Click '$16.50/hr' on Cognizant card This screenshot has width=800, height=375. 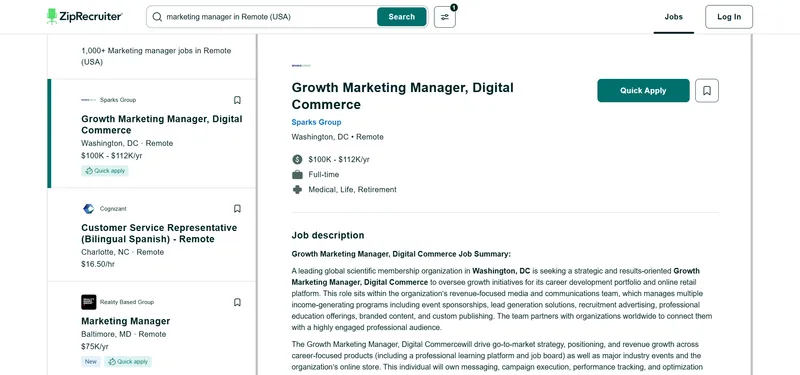coord(98,264)
